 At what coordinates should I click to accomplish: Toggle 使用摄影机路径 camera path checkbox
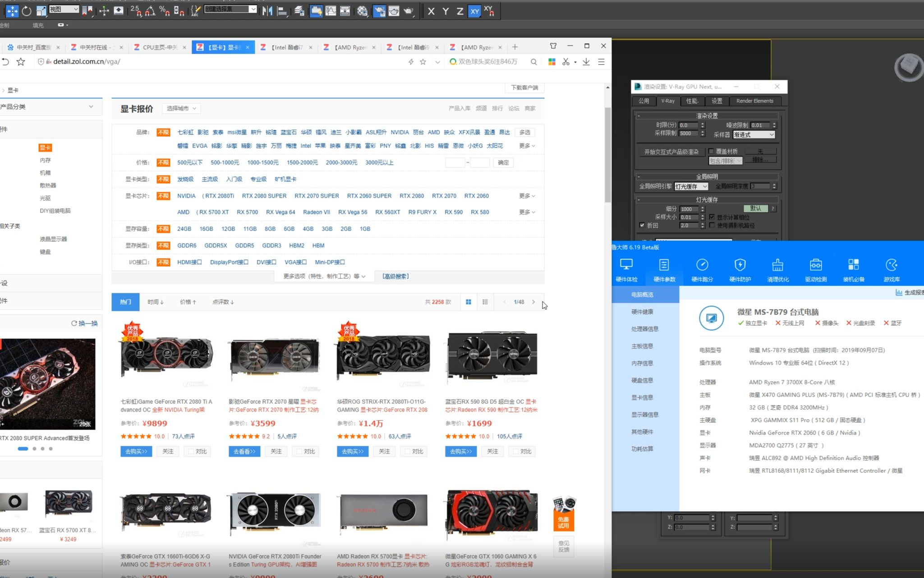point(712,225)
